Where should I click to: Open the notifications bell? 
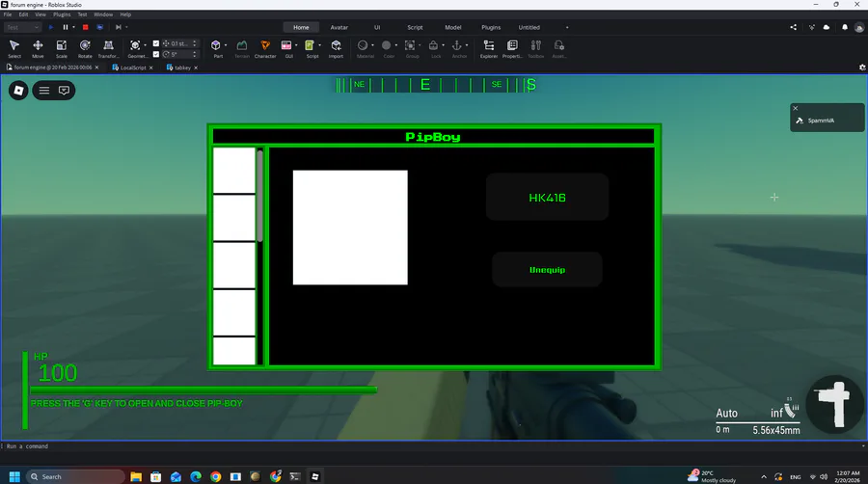[845, 27]
